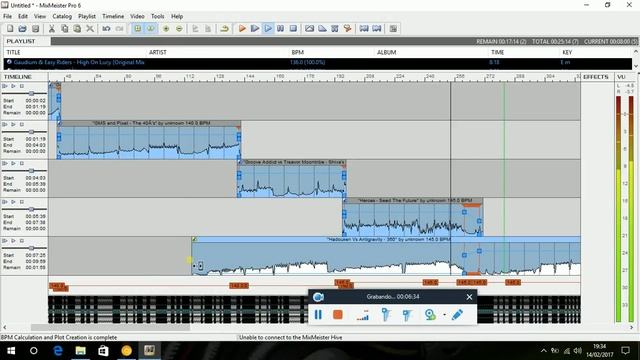Viewport: 640px width, 360px height.
Task: Open the Tools menu
Action: click(158, 16)
